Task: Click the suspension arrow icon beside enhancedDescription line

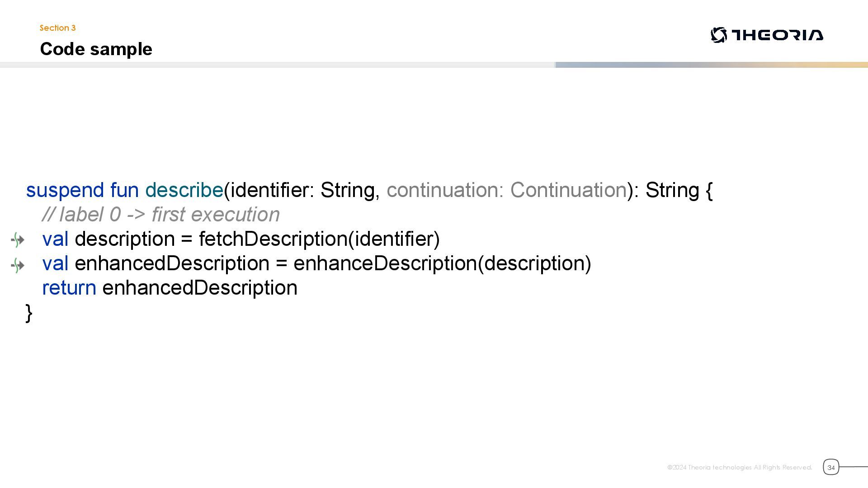Action: [x=18, y=265]
